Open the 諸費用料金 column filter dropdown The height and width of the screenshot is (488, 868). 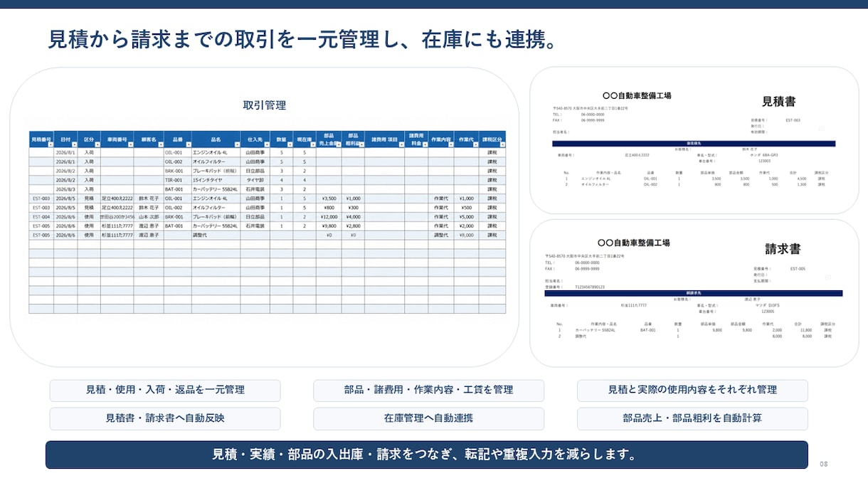click(x=425, y=144)
